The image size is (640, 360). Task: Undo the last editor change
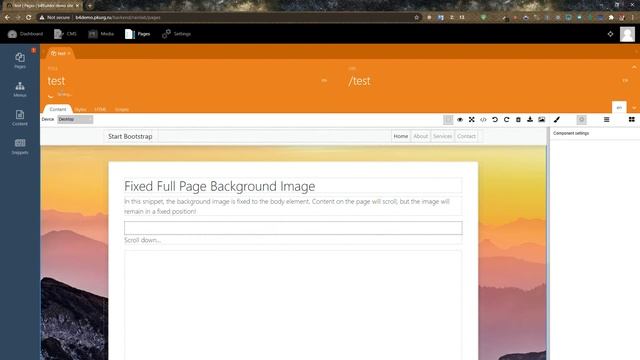(495, 120)
